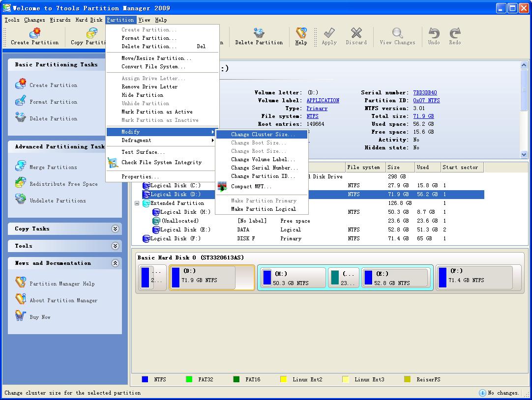The height and width of the screenshot is (400, 532).
Task: Collapse the News and Documentation panel
Action: pos(115,263)
